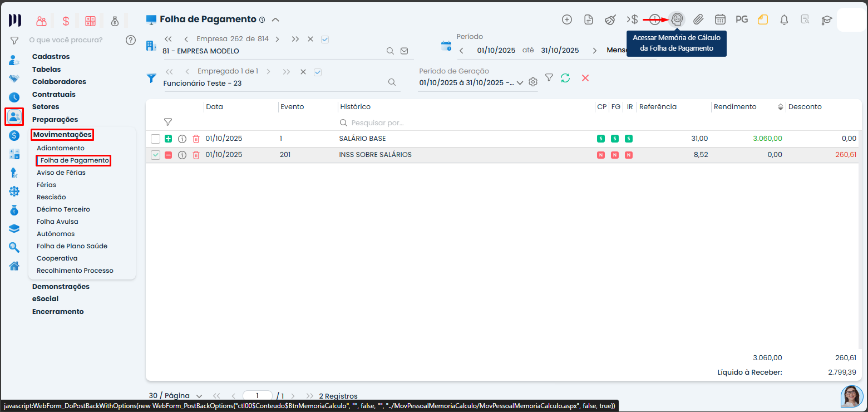Delete the SALÁRIO BASE row via trash icon
Image resolution: width=868 pixels, height=412 pixels.
click(x=196, y=139)
